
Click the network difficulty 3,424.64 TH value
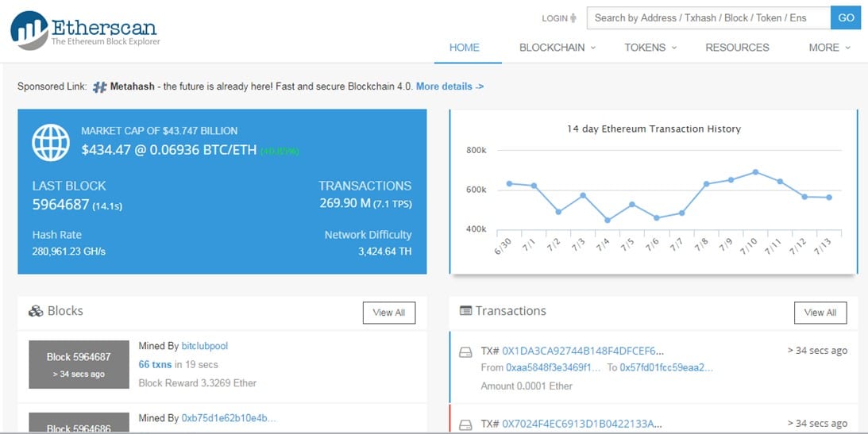[x=384, y=252]
